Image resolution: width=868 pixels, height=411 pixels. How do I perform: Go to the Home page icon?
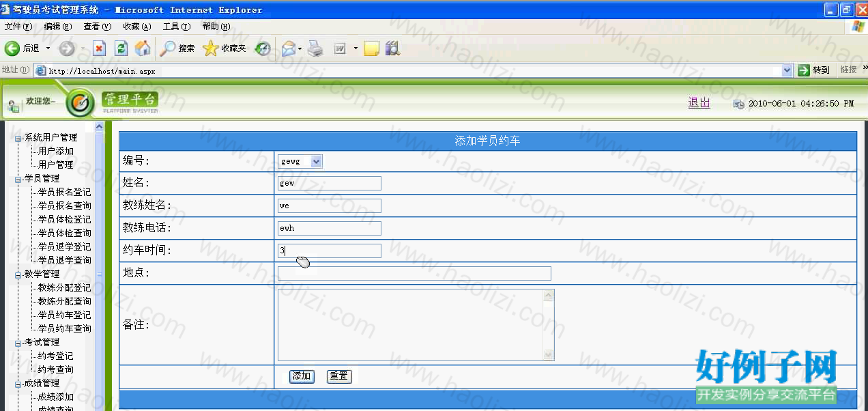pyautogui.click(x=143, y=48)
